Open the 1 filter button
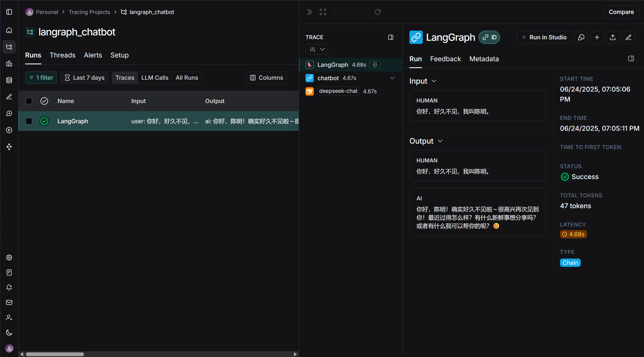The height and width of the screenshot is (357, 644). pos(41,78)
